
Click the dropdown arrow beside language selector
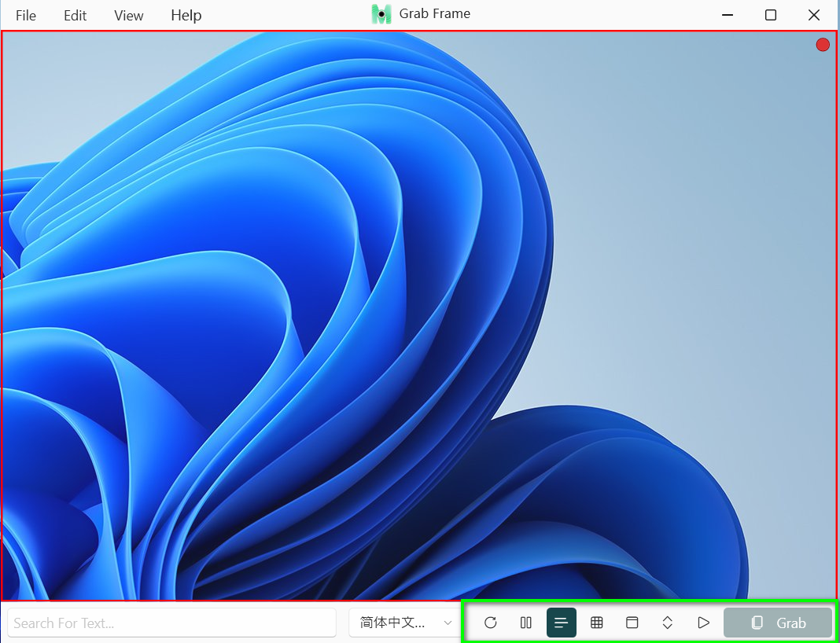click(x=448, y=623)
